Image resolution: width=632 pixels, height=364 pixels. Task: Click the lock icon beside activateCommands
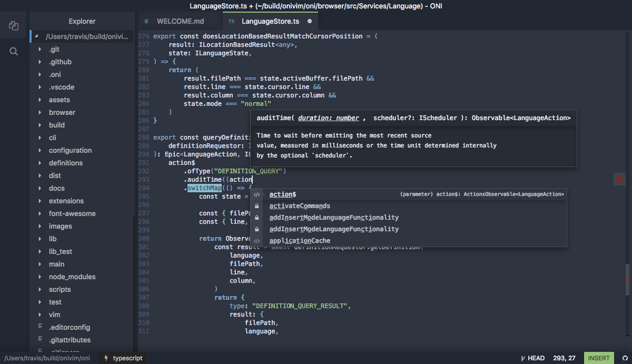pos(256,206)
